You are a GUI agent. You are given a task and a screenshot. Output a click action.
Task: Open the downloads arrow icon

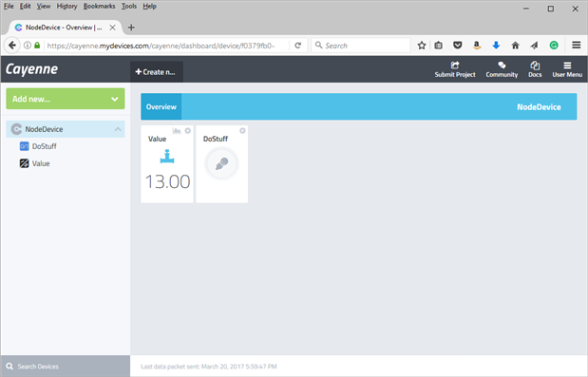pyautogui.click(x=496, y=46)
